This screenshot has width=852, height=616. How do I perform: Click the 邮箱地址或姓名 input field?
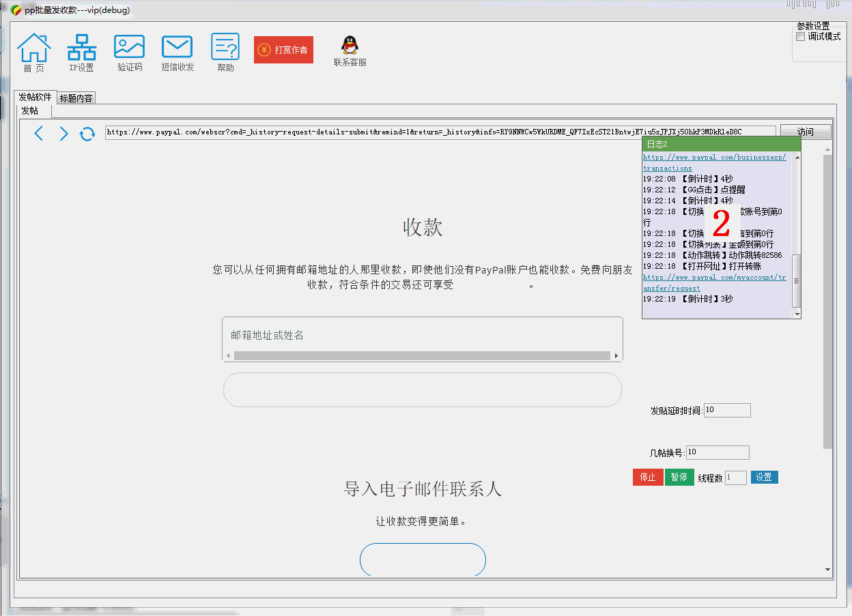(x=423, y=335)
